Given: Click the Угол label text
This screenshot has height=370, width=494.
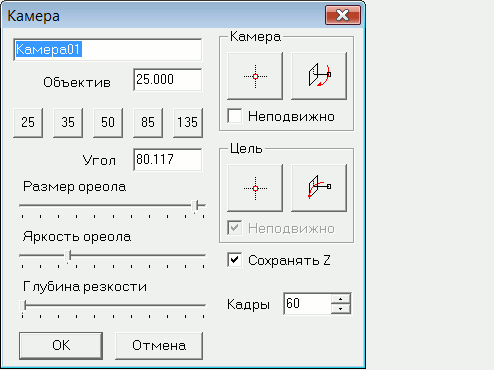Looking at the screenshot, I should (99, 161).
